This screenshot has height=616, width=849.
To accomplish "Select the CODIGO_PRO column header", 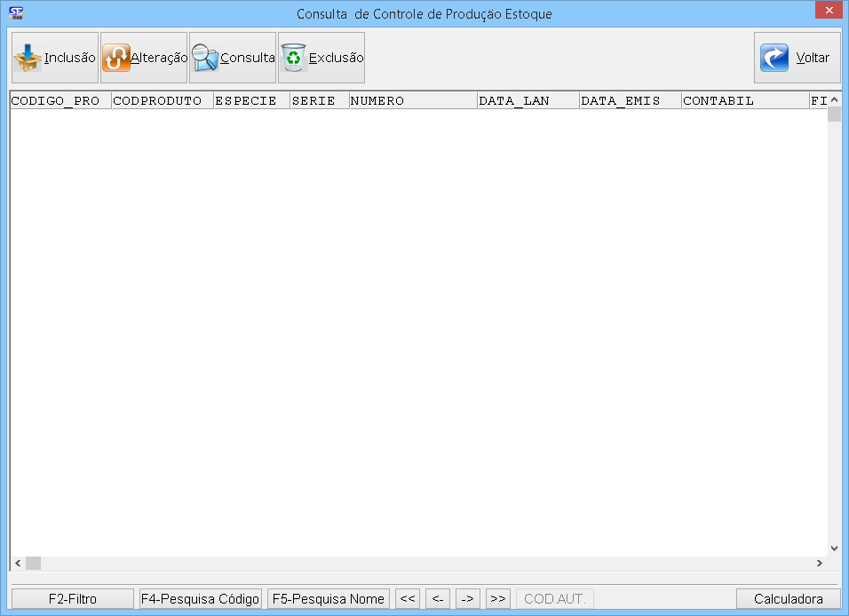I will [60, 100].
